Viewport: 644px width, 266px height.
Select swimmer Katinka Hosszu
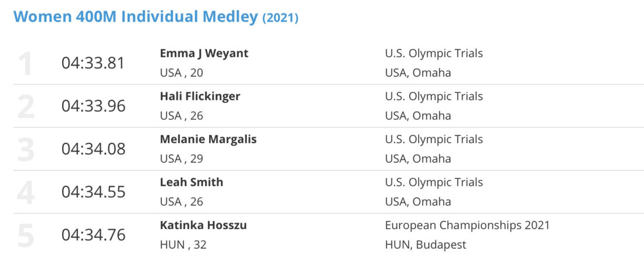pyautogui.click(x=203, y=225)
